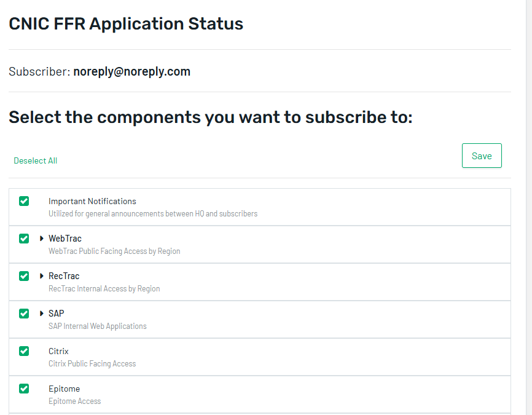The image size is (532, 415).
Task: Expand the SAP sub-components arrow
Action: [x=42, y=314]
